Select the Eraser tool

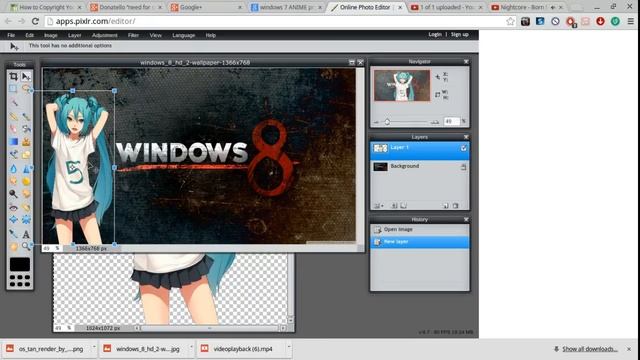coord(13,129)
